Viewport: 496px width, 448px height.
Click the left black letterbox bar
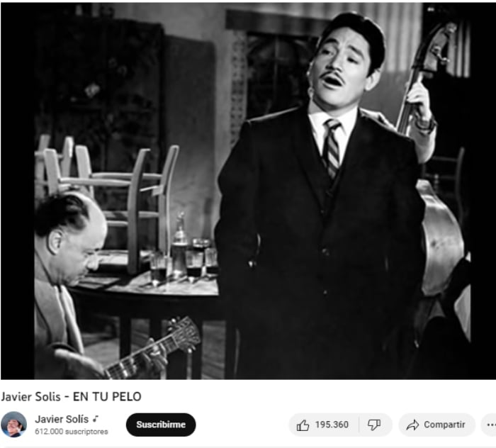[x=18, y=191]
